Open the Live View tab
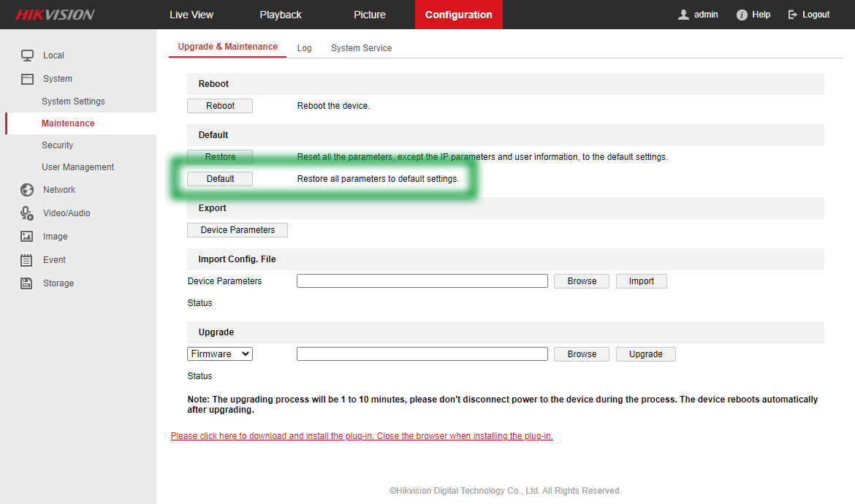This screenshot has height=504, width=855. [191, 15]
